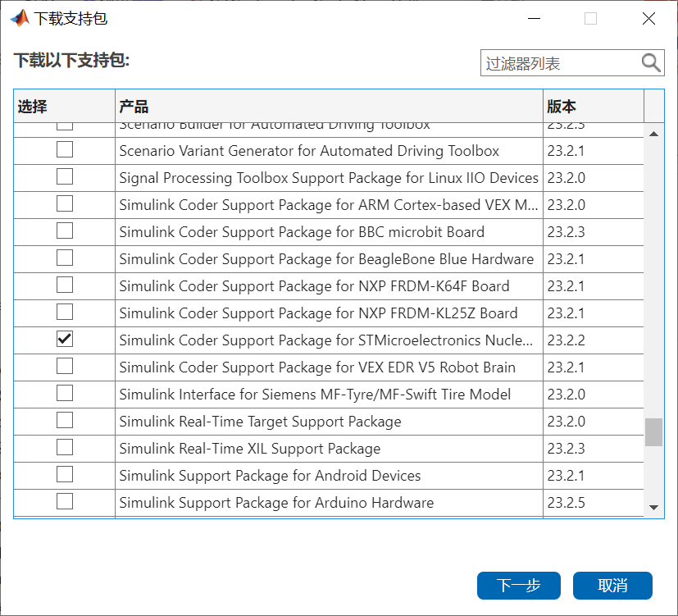Select row text Simulink Coder Support Package for BBC microbit Board

click(x=302, y=232)
